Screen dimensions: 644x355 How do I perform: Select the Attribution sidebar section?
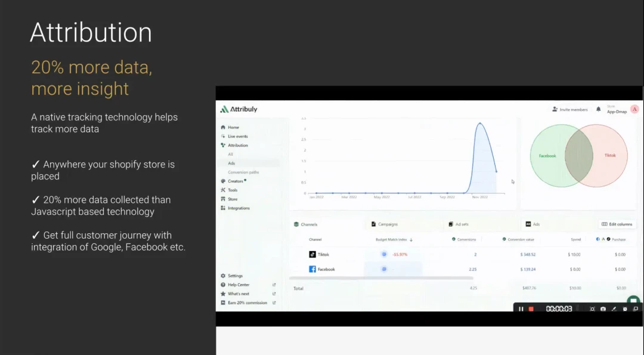(234, 146)
